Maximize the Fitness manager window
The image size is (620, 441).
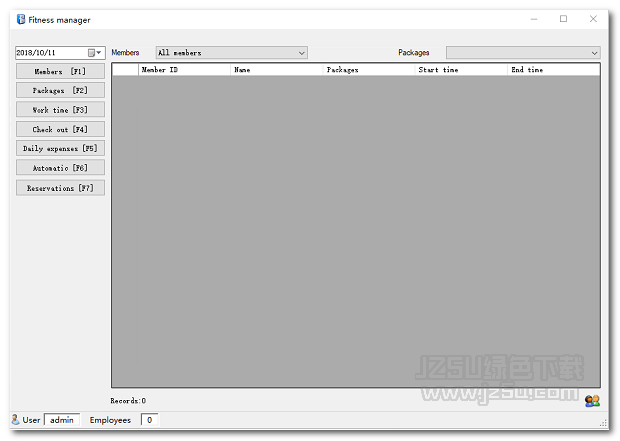tap(563, 19)
